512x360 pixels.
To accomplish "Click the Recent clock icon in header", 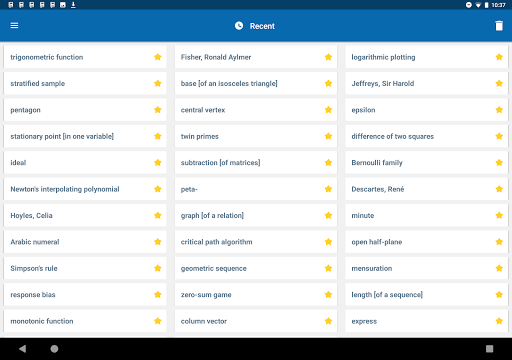I will click(x=239, y=26).
